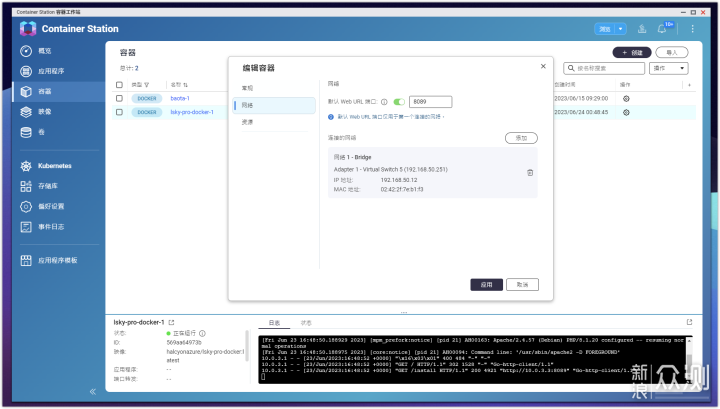Open the lsky-pro-docker-1 container link
The image size is (720, 409).
click(x=192, y=112)
